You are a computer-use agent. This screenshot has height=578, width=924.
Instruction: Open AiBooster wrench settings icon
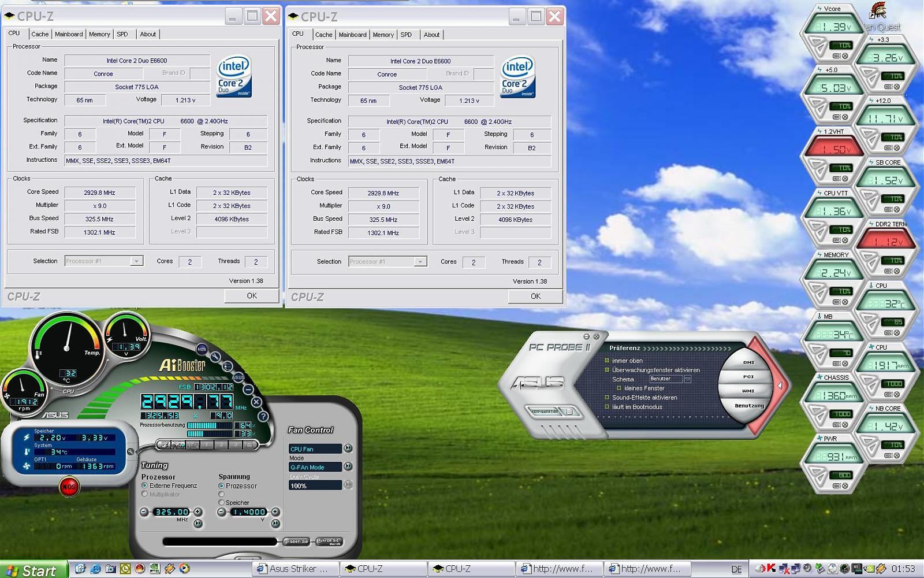[x=215, y=357]
